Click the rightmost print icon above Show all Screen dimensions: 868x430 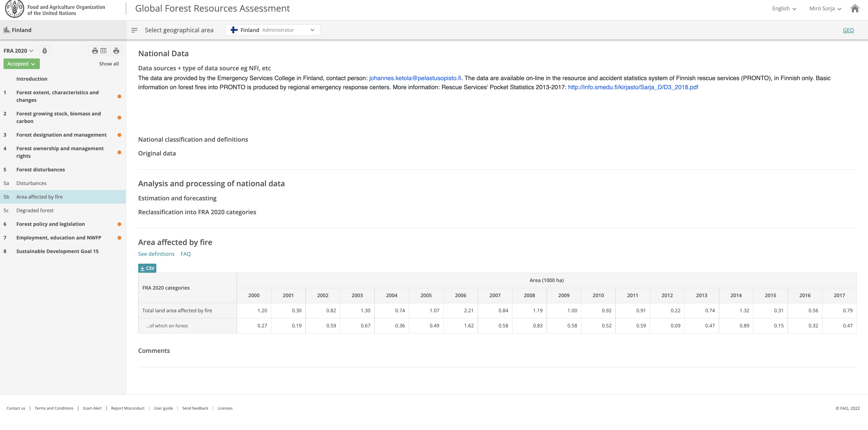point(116,50)
